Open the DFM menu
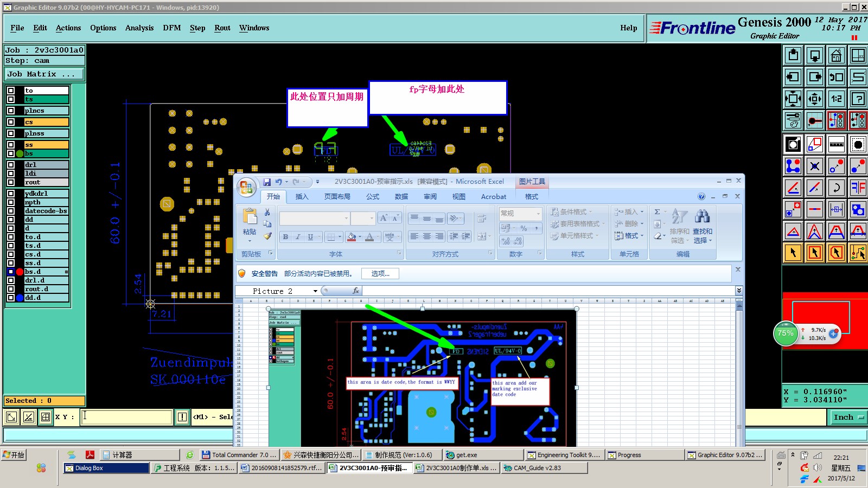The width and height of the screenshot is (868, 488). point(172,28)
